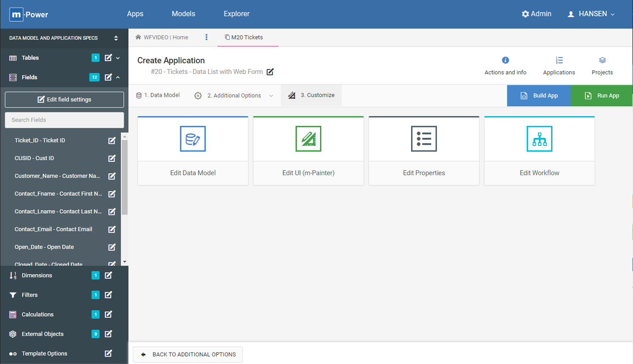Screen dimensions: 633x364
Task: Click the Build App button
Action: (x=539, y=96)
